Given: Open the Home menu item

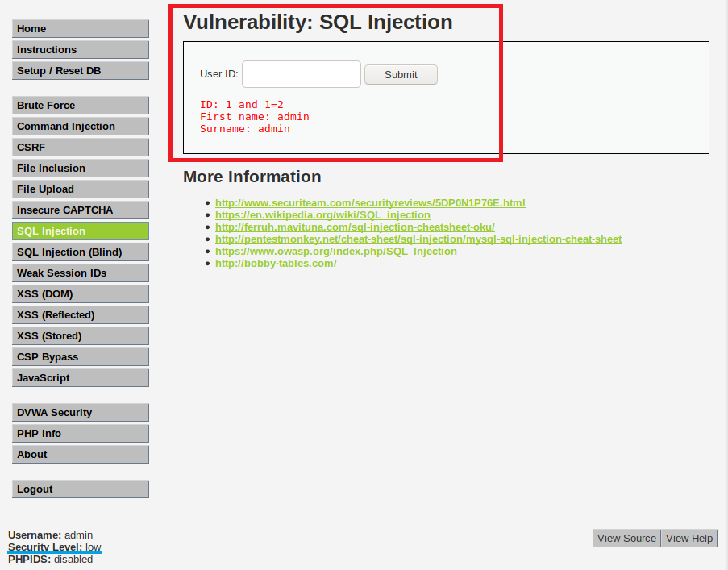Looking at the screenshot, I should pyautogui.click(x=81, y=29).
